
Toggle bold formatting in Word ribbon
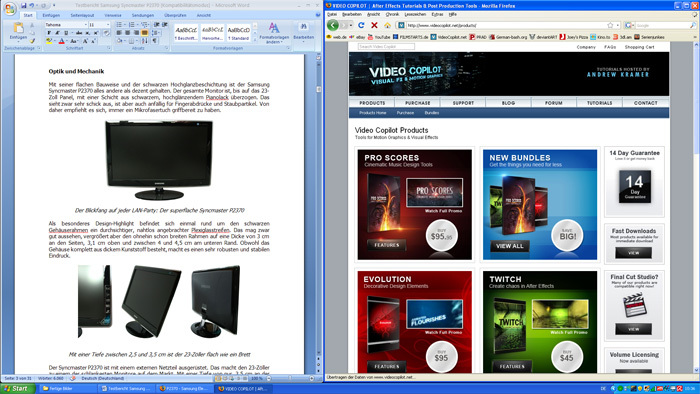(x=49, y=33)
